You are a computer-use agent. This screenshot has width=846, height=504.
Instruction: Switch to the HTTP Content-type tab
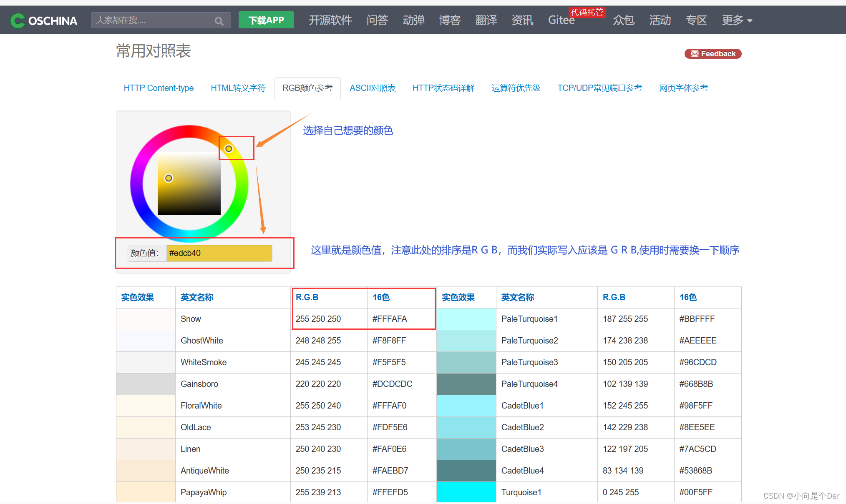point(159,88)
